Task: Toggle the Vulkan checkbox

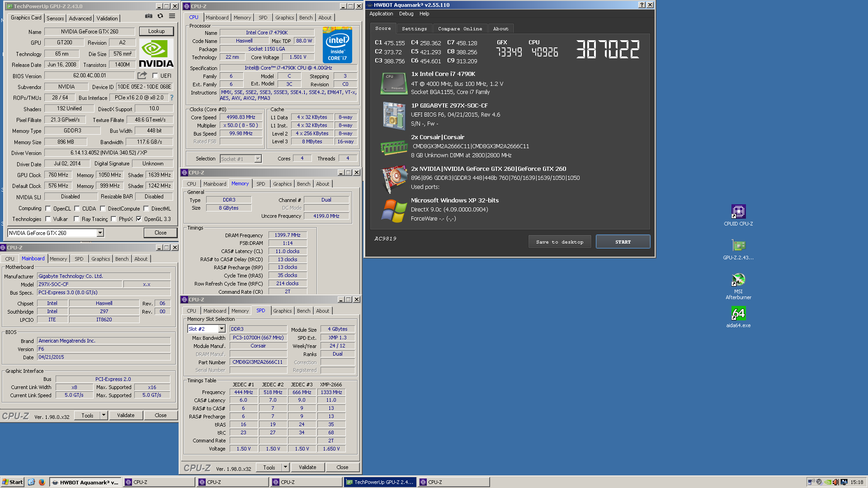Action: tap(48, 219)
